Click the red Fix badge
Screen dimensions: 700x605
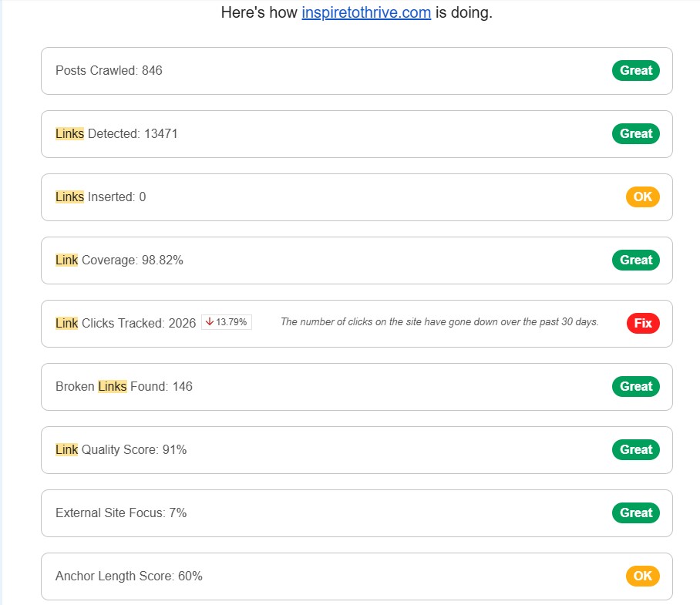[x=642, y=323]
